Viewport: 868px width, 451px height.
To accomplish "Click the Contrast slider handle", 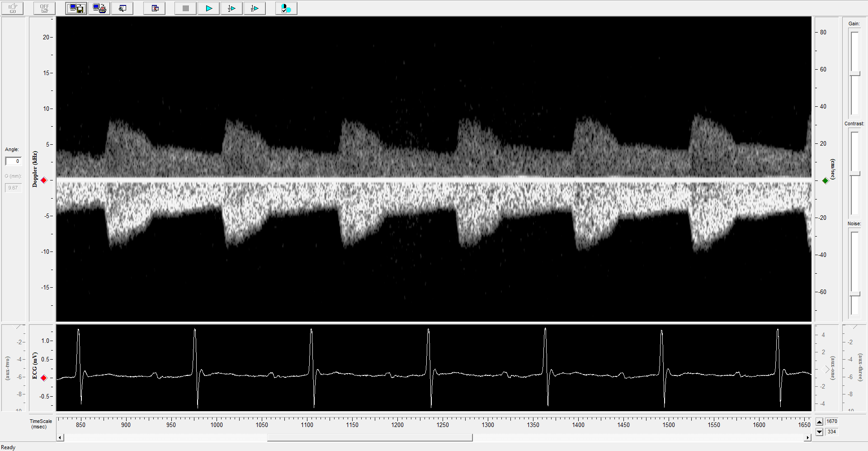I will pyautogui.click(x=854, y=173).
